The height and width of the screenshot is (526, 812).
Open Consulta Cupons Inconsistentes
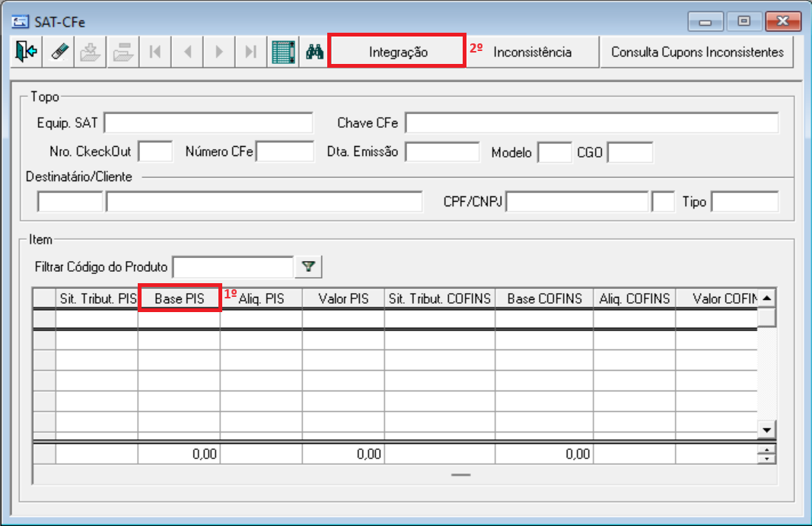(697, 52)
